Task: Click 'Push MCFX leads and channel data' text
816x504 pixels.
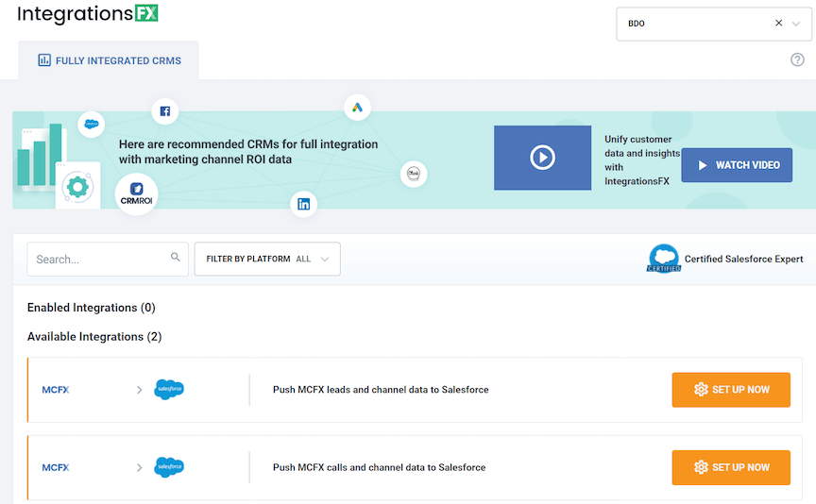Action: click(x=381, y=390)
